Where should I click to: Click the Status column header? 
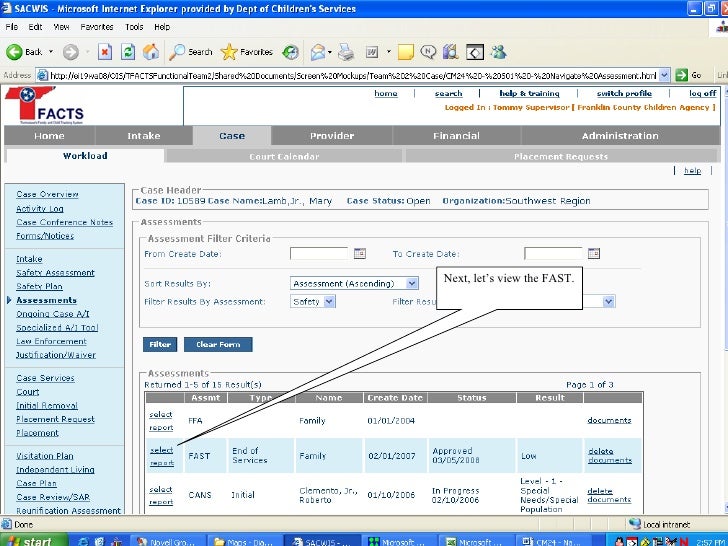click(472, 398)
